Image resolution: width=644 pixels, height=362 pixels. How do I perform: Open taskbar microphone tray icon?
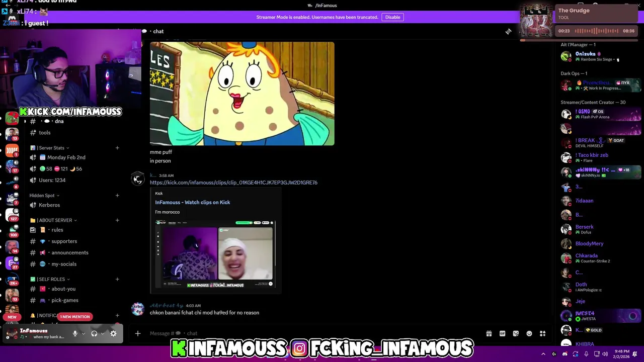tap(586, 354)
